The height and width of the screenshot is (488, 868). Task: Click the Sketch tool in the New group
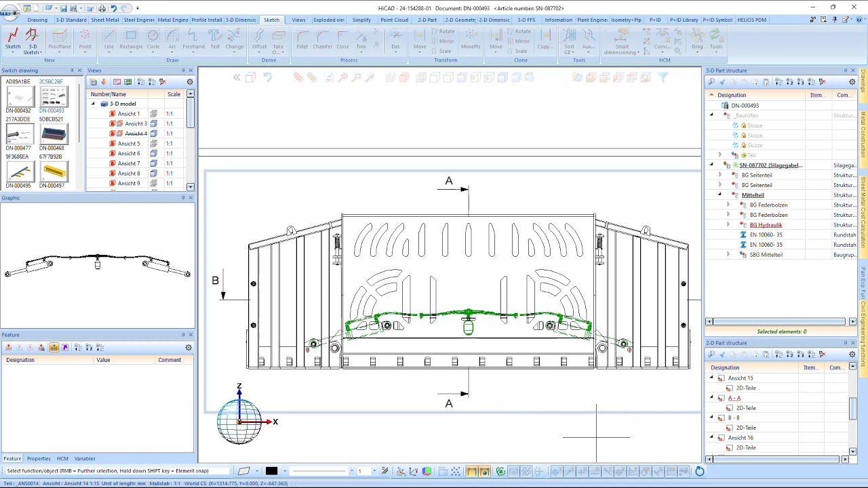pyautogui.click(x=13, y=39)
